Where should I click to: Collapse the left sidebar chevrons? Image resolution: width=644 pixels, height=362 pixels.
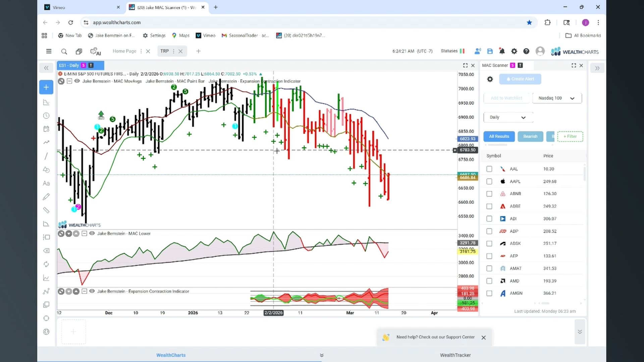point(46,68)
